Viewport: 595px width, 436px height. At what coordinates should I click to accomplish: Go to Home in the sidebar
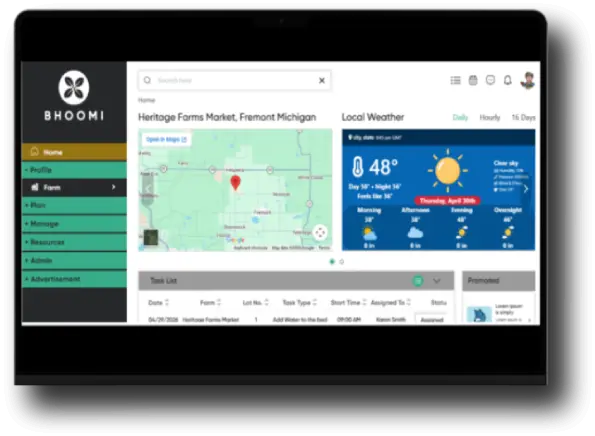pyautogui.click(x=74, y=152)
